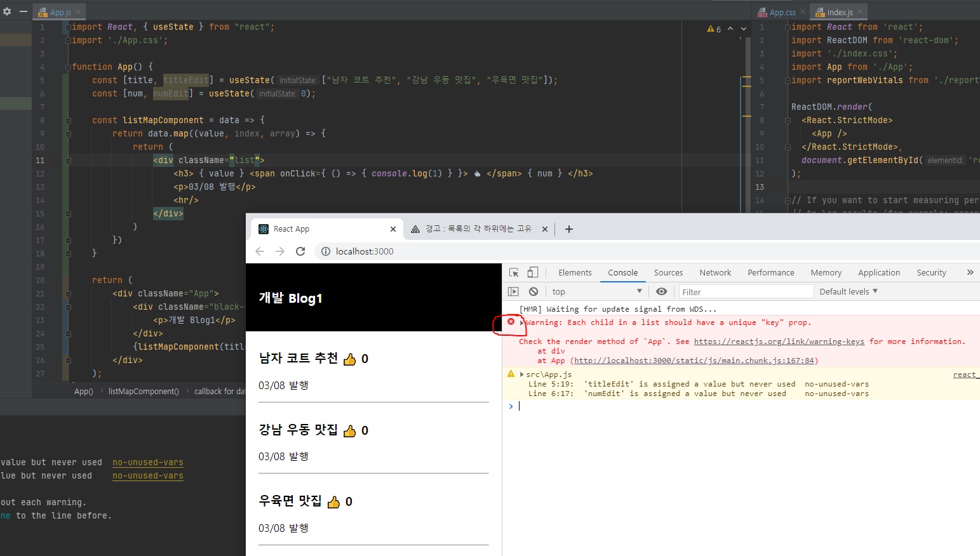This screenshot has height=556, width=980.
Task: Open the Performance tab in DevTools
Action: [770, 272]
